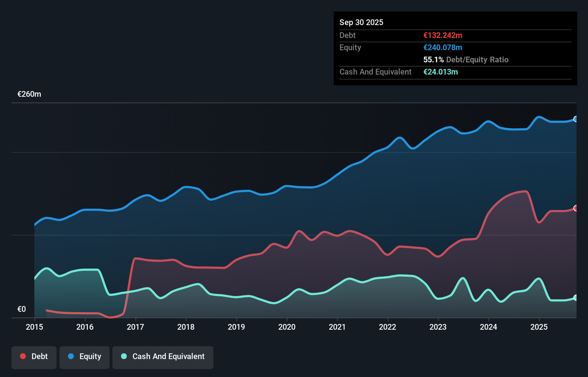The width and height of the screenshot is (588, 377).
Task: Expand the Cash And Equivalent tooltip row
Action: 375,72
